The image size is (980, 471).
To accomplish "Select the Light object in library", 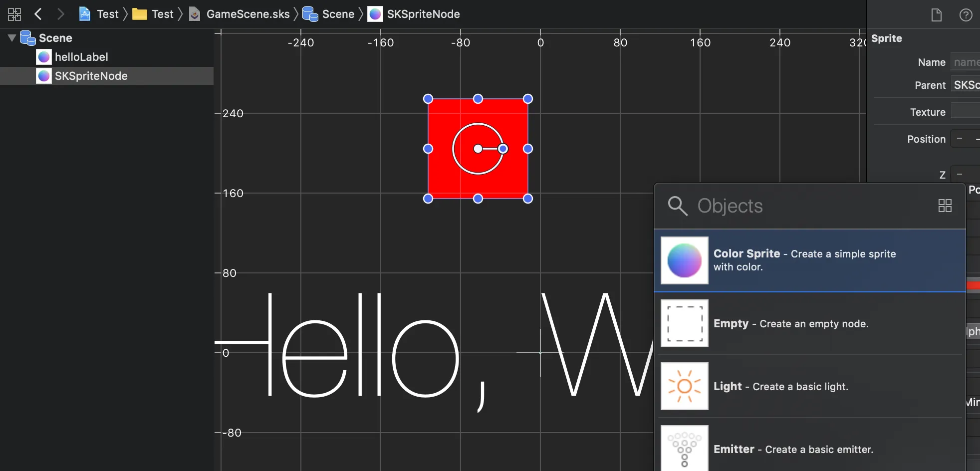I will tap(809, 386).
